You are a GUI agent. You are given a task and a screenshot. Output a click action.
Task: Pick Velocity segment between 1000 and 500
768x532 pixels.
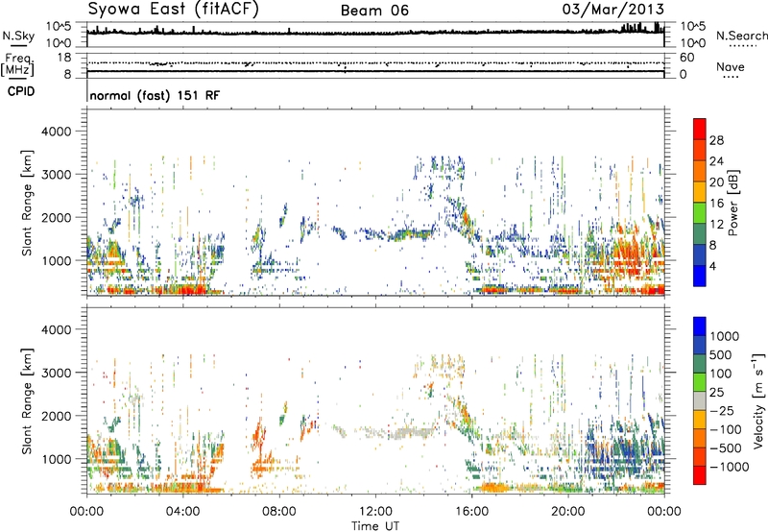(700, 346)
